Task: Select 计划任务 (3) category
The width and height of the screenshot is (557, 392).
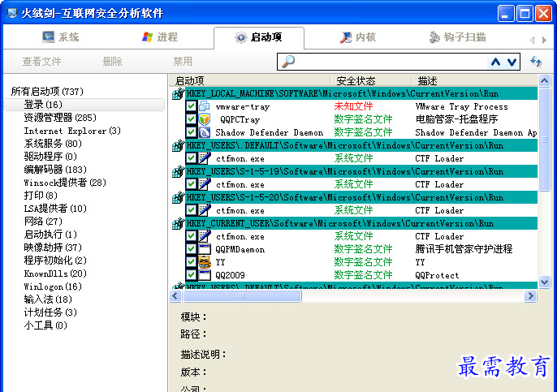Action: pos(50,312)
